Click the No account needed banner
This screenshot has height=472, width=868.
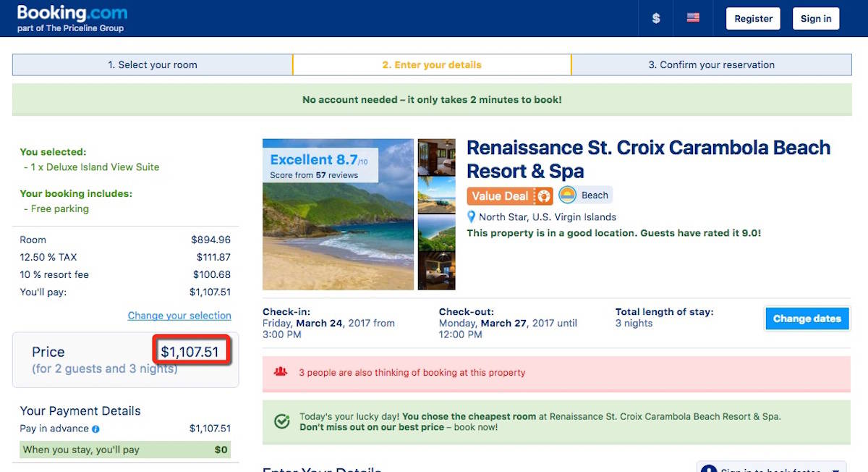[x=432, y=100]
